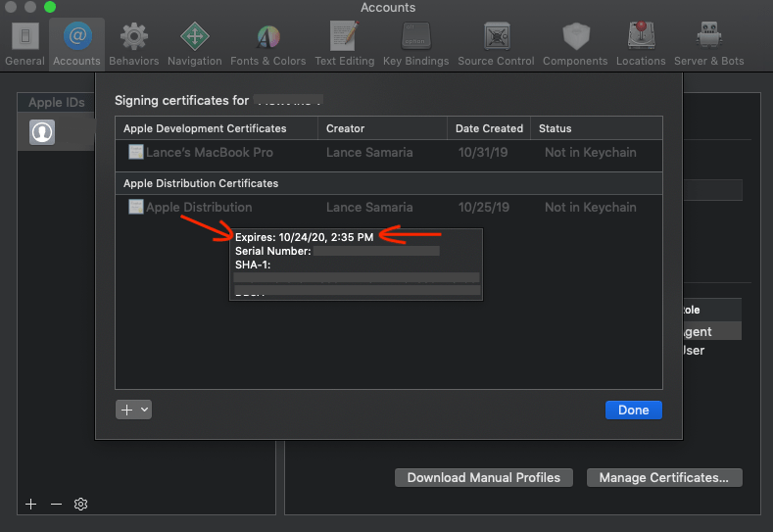Open Server & Bots preferences

(709, 43)
